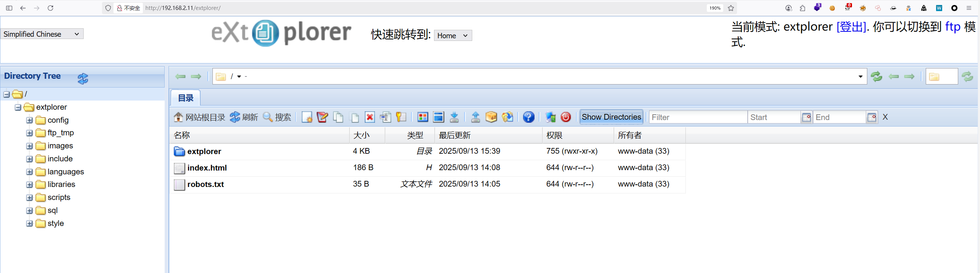Open the Home quick jump dropdown

tap(452, 36)
